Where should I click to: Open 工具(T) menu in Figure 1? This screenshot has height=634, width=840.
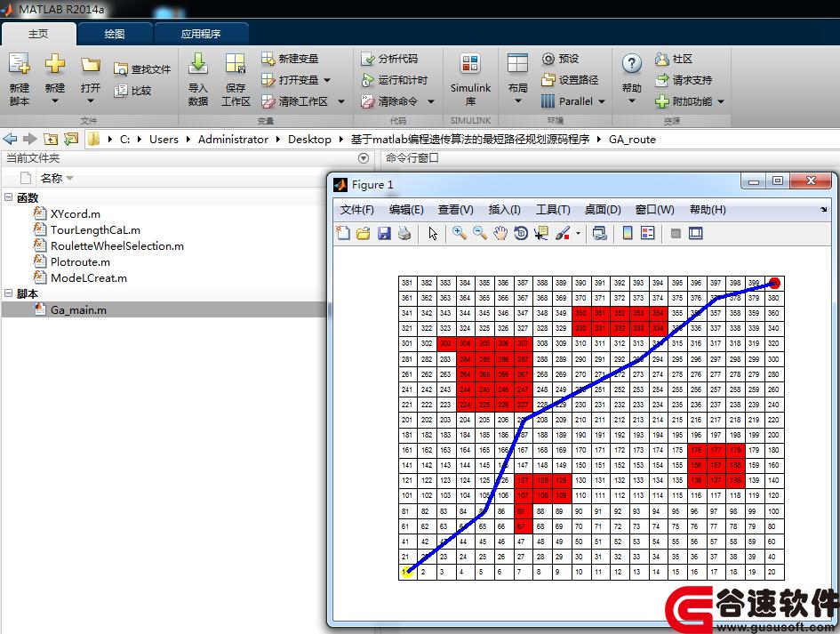[x=553, y=210]
